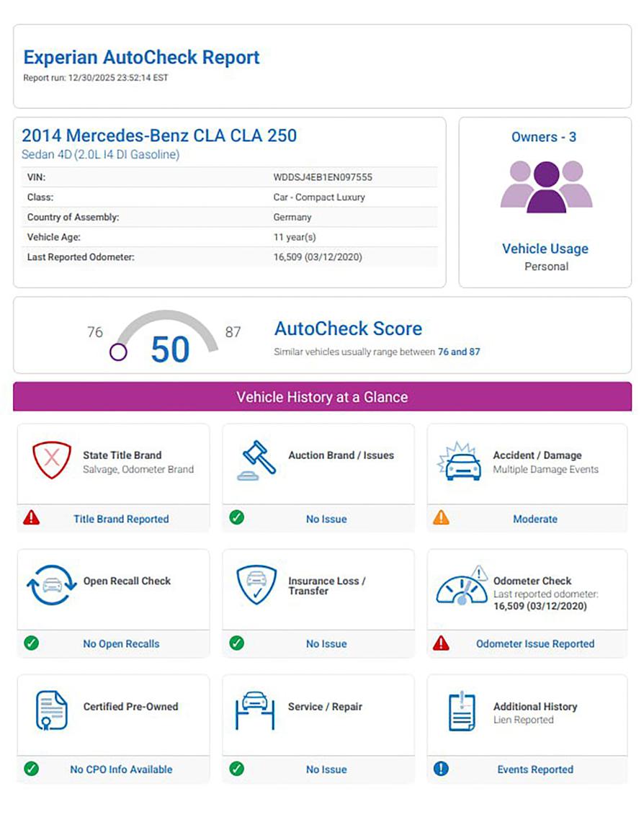Click the three-owners people icon

(546, 187)
